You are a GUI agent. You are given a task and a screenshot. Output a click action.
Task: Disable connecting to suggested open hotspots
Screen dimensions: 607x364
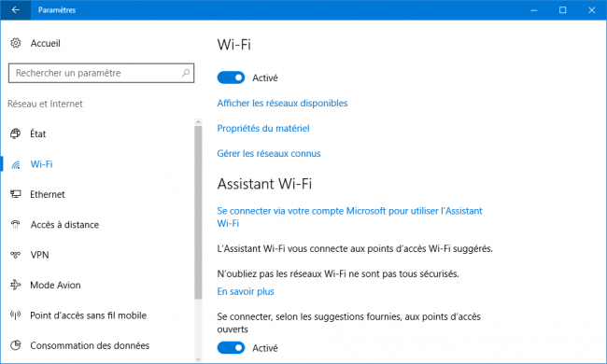pos(231,348)
